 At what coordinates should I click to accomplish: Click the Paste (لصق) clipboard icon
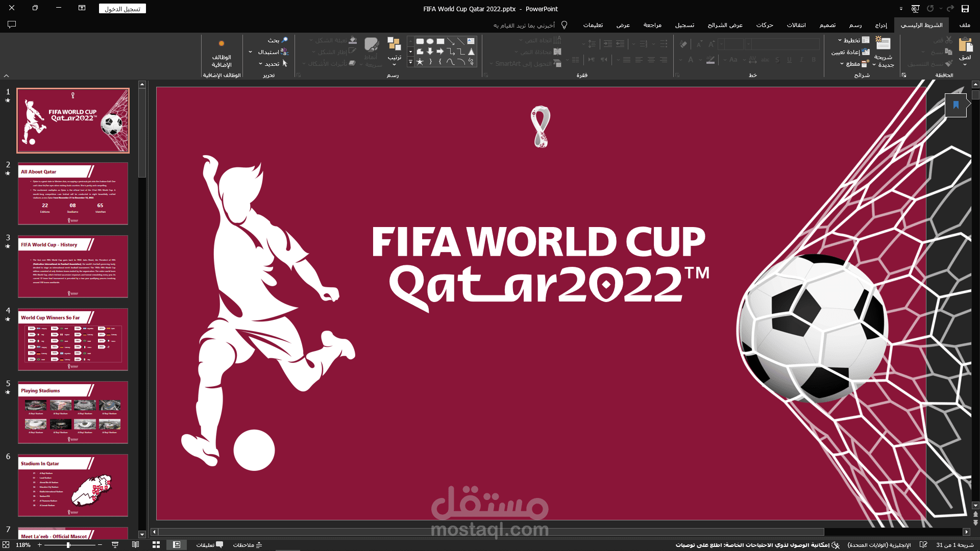tap(965, 45)
